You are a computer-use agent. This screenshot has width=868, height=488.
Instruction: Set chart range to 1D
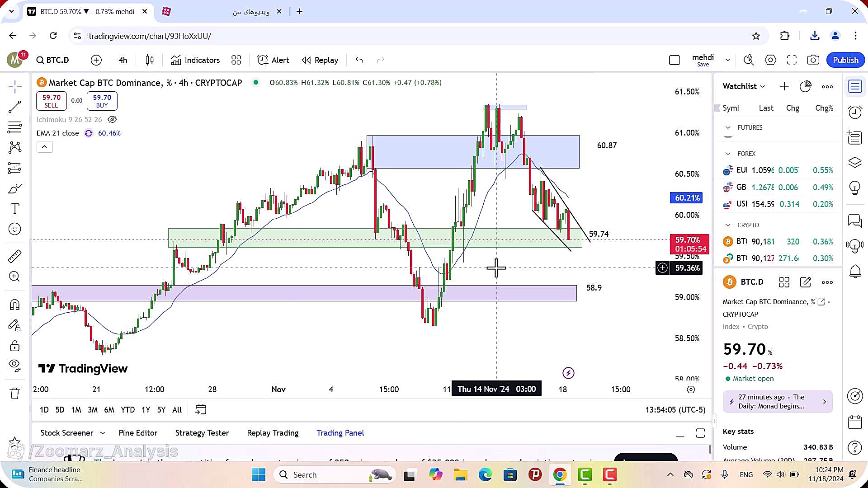[44, 410]
